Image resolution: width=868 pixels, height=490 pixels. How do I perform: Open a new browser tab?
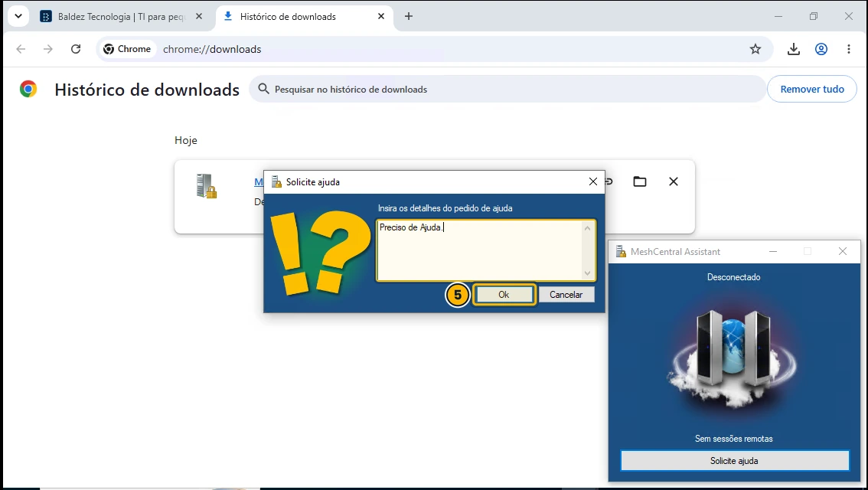click(x=409, y=17)
